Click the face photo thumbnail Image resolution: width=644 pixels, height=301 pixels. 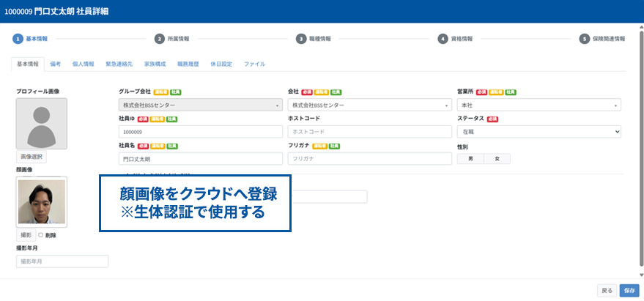click(42, 201)
